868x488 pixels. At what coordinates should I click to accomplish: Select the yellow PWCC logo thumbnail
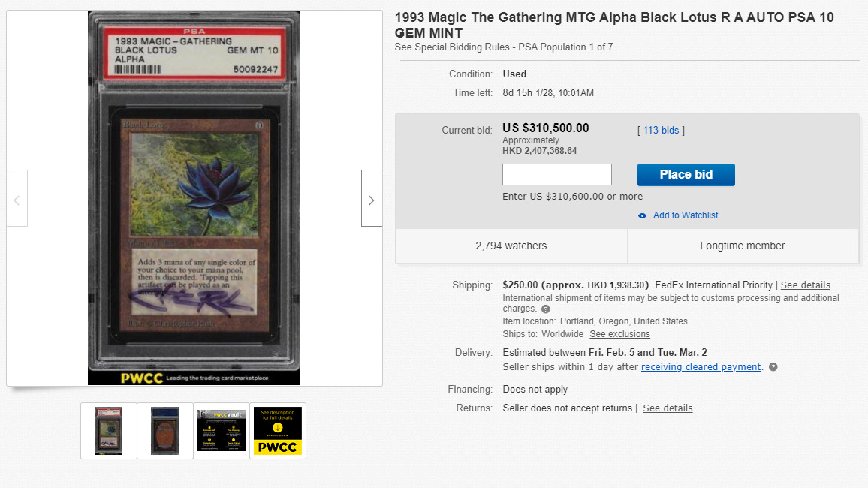(x=278, y=431)
